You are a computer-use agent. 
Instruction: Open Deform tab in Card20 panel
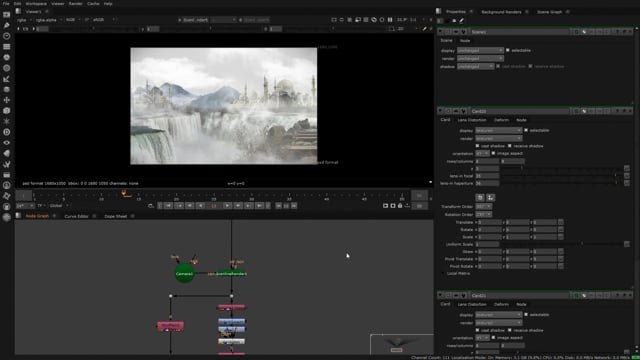tap(501, 120)
